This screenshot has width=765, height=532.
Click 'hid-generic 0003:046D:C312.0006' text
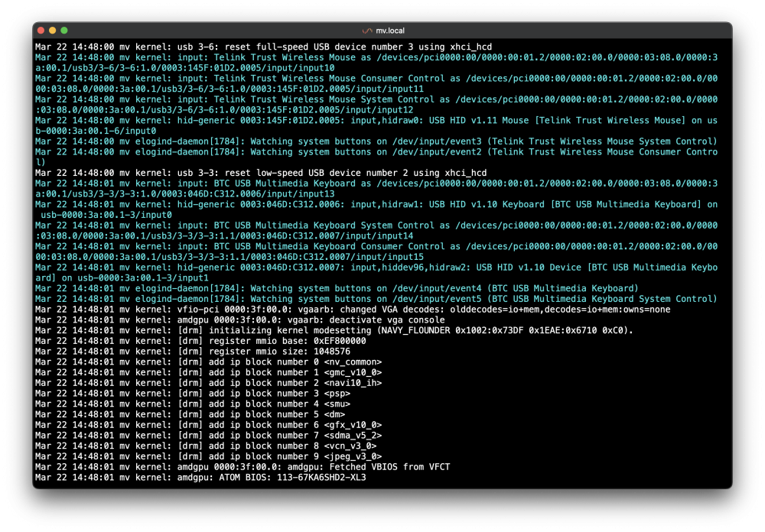coord(261,204)
